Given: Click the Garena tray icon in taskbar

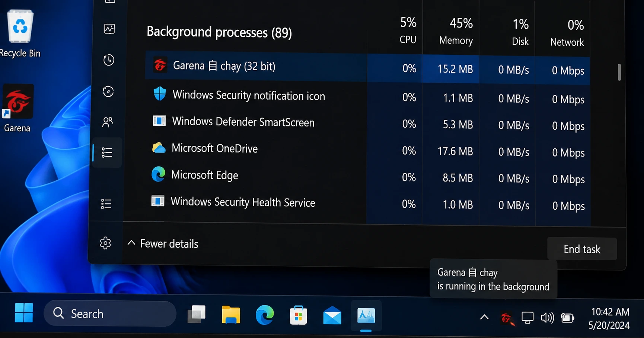Looking at the screenshot, I should click(x=507, y=318).
